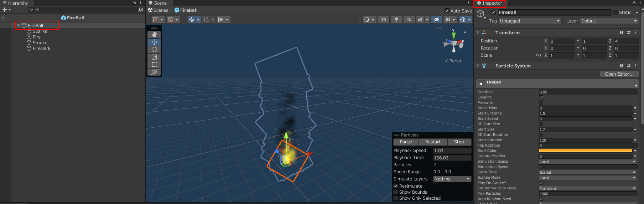Open the Simulate Layers dropdown
Screen dimensions: 644x204
(x=452, y=179)
